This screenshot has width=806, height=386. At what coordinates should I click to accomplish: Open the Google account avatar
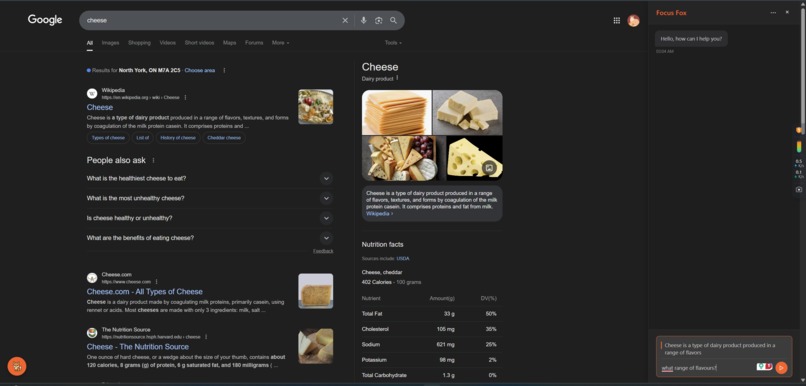click(x=633, y=21)
